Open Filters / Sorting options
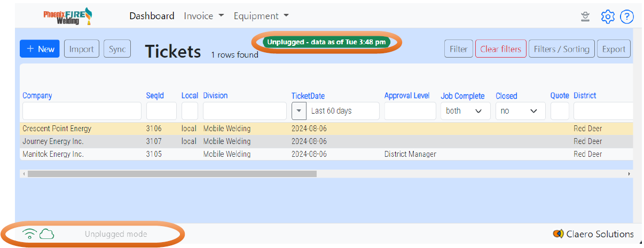This screenshot has width=644, height=248. (x=561, y=49)
